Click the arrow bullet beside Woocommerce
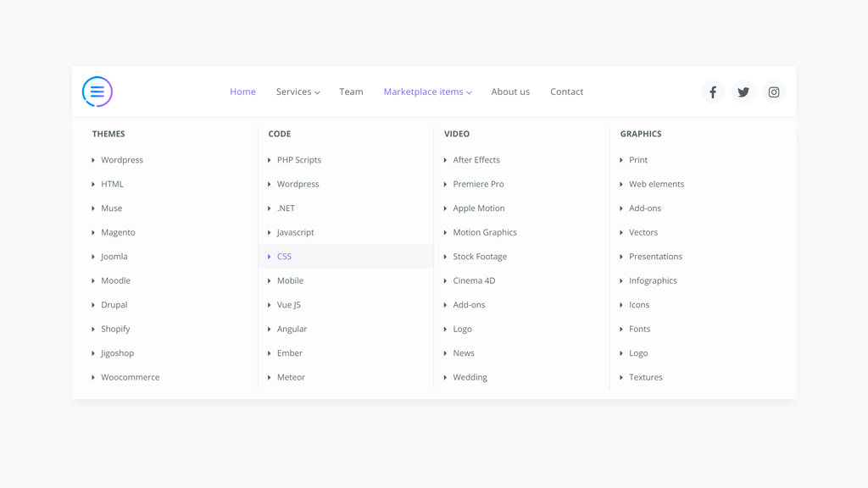The image size is (868, 488). coord(93,378)
